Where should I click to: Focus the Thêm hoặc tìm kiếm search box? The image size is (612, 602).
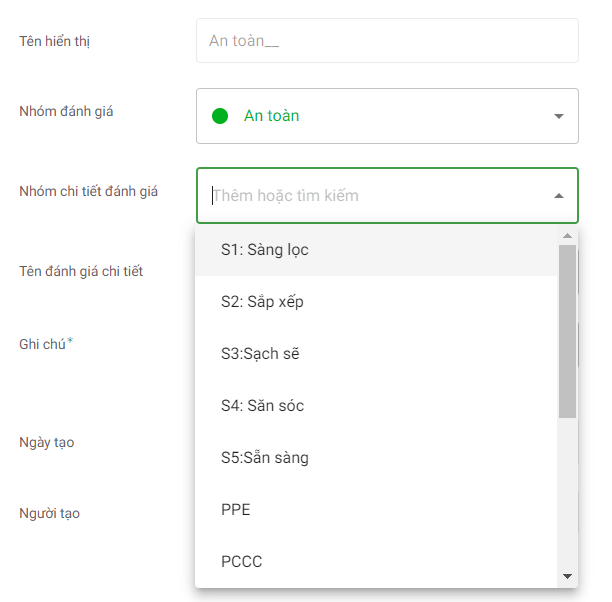(370, 196)
